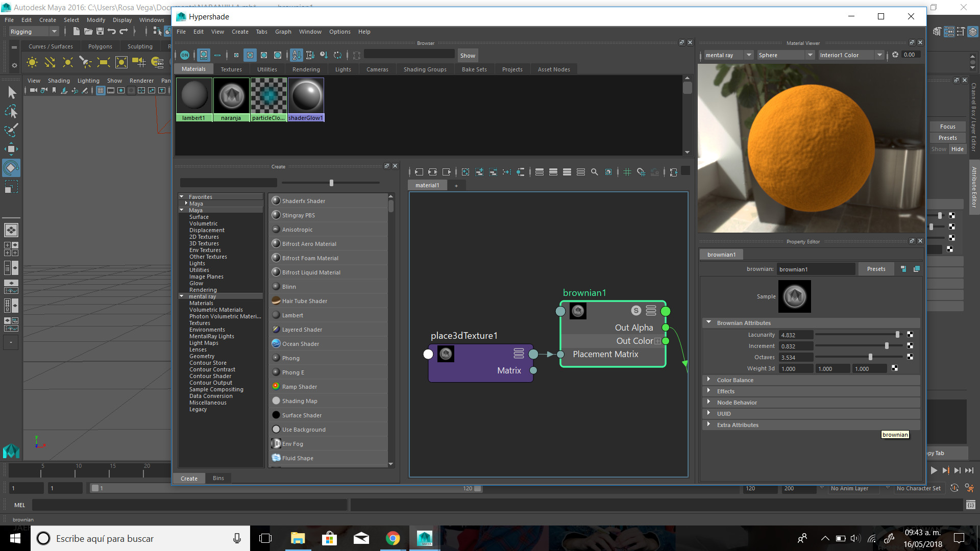Click input connections icon in graph toolbar
The width and height of the screenshot is (980, 551).
tap(419, 172)
